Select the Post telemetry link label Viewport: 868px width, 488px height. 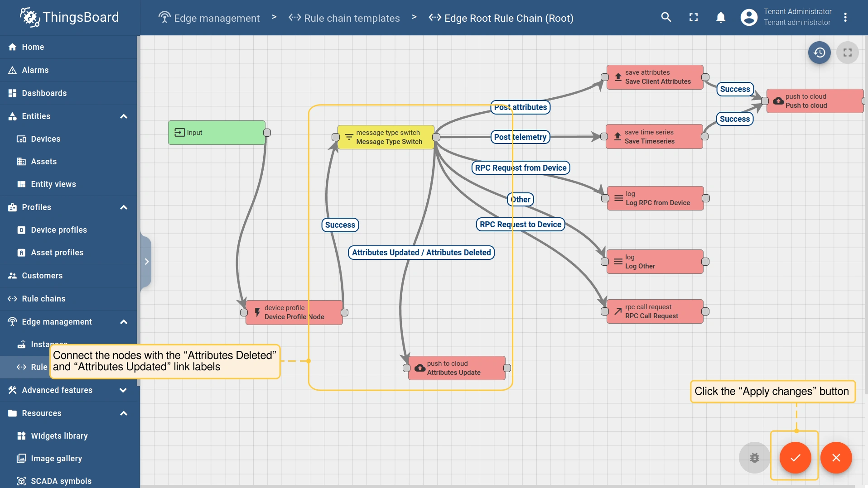point(520,137)
